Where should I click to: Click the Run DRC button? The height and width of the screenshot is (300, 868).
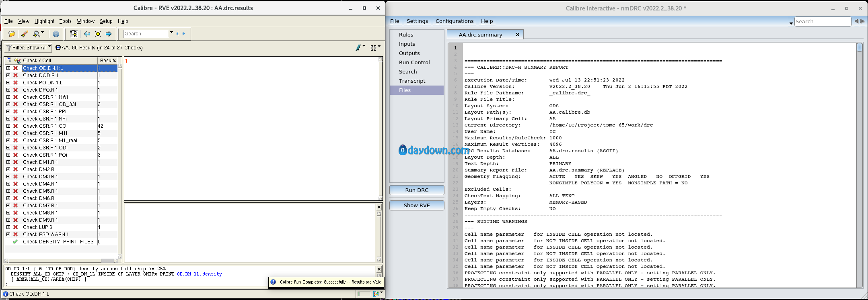pos(417,190)
